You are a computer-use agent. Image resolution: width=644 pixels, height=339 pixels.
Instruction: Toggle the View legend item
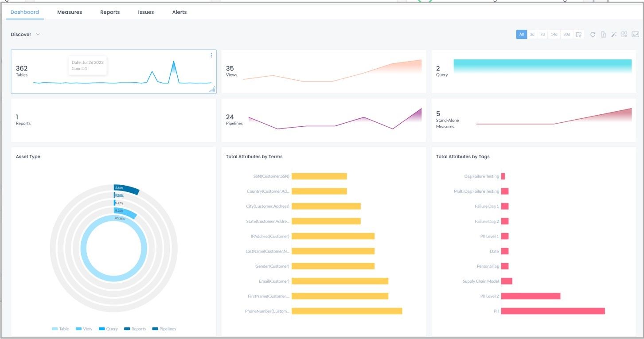click(84, 329)
